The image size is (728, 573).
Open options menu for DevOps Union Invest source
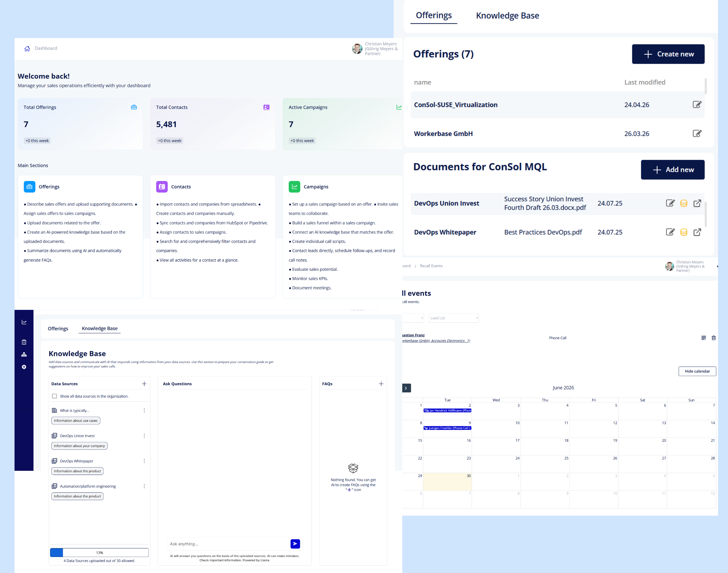click(144, 436)
